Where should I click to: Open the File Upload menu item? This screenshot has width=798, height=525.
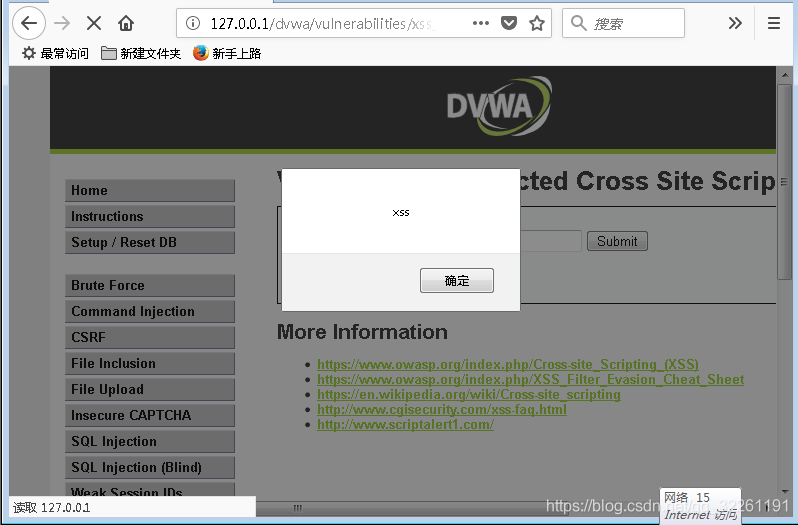coord(150,389)
